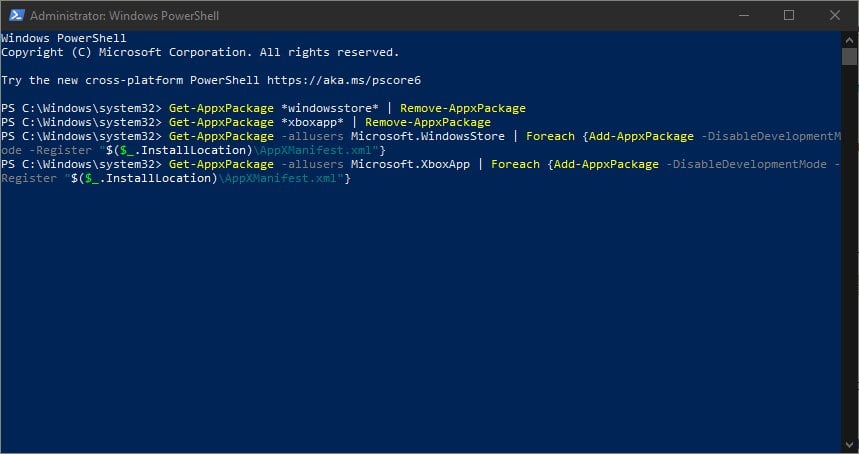
Task: Click 'Foreach' on the WindowsStore line
Action: (x=550, y=136)
